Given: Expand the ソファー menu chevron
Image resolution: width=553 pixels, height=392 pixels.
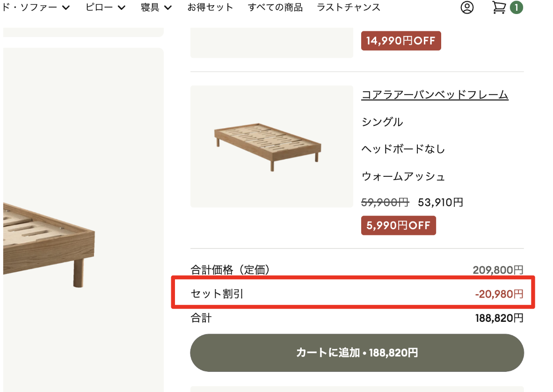Looking at the screenshot, I should [66, 7].
